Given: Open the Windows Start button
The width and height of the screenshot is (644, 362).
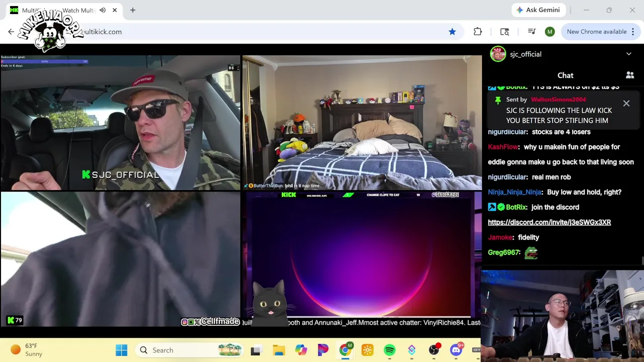Looking at the screenshot, I should [122, 350].
